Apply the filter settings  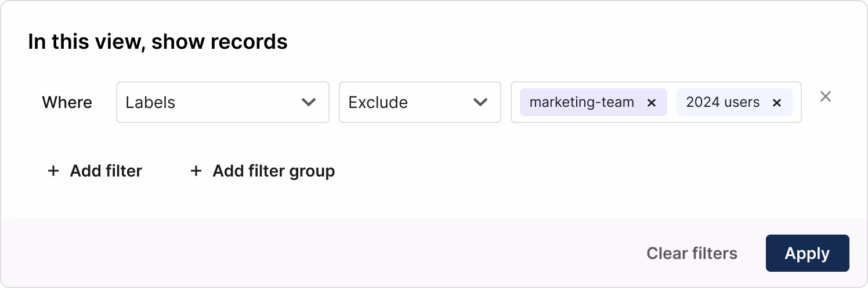tap(808, 253)
